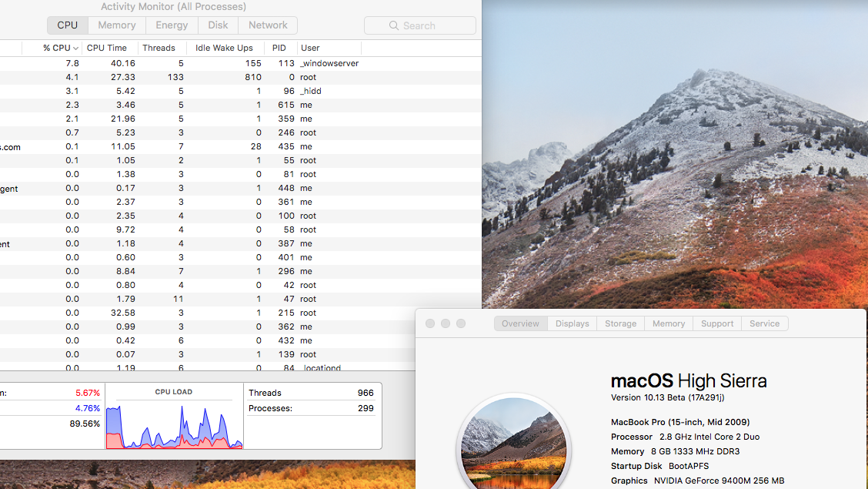Select the row with PID 359
Viewport: 868px width, 489px height.
tap(241, 119)
